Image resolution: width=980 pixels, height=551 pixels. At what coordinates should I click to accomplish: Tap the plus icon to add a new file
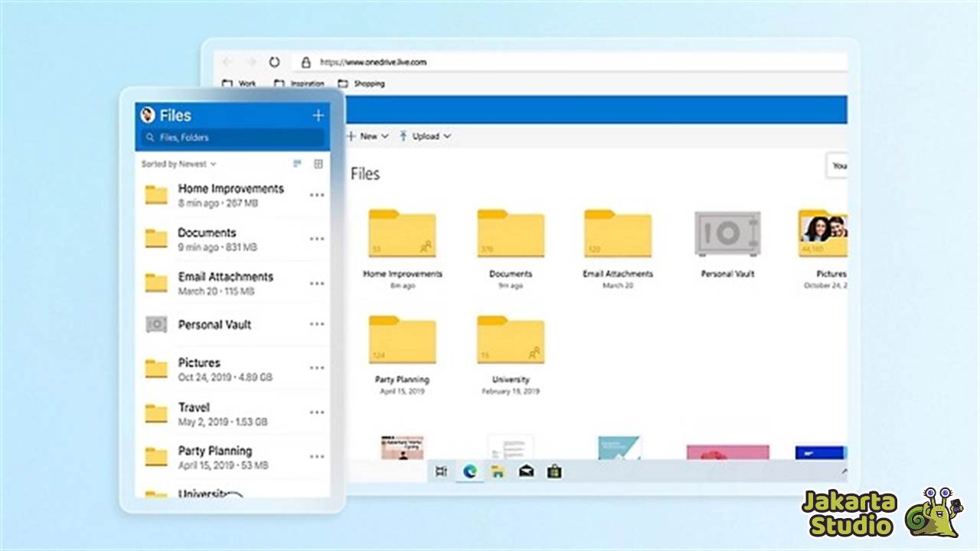click(318, 115)
